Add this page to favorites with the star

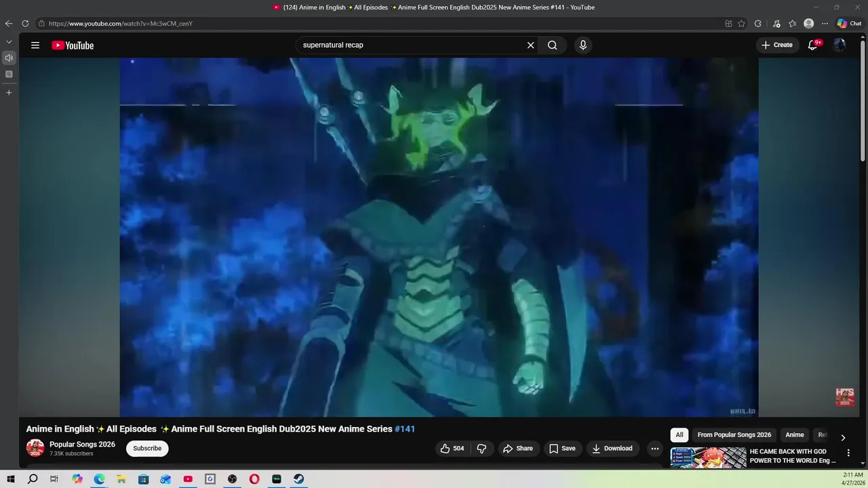pyautogui.click(x=742, y=23)
